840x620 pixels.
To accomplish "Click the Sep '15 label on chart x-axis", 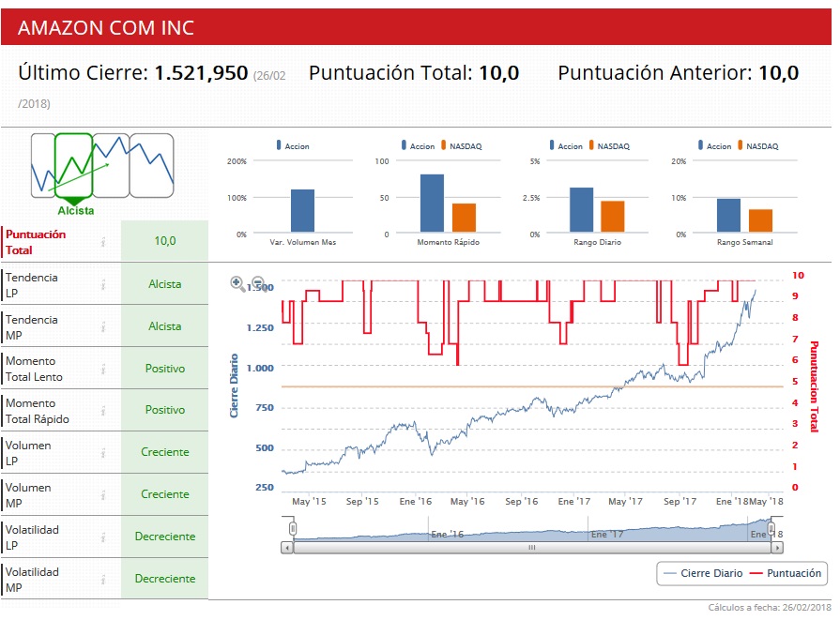I will tap(362, 501).
